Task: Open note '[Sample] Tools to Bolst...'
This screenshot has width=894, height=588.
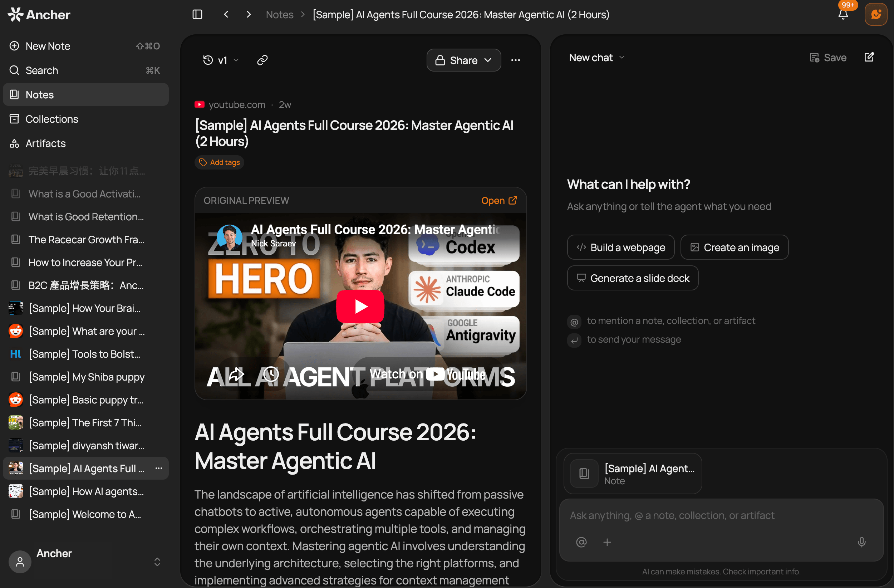Action: pos(85,354)
